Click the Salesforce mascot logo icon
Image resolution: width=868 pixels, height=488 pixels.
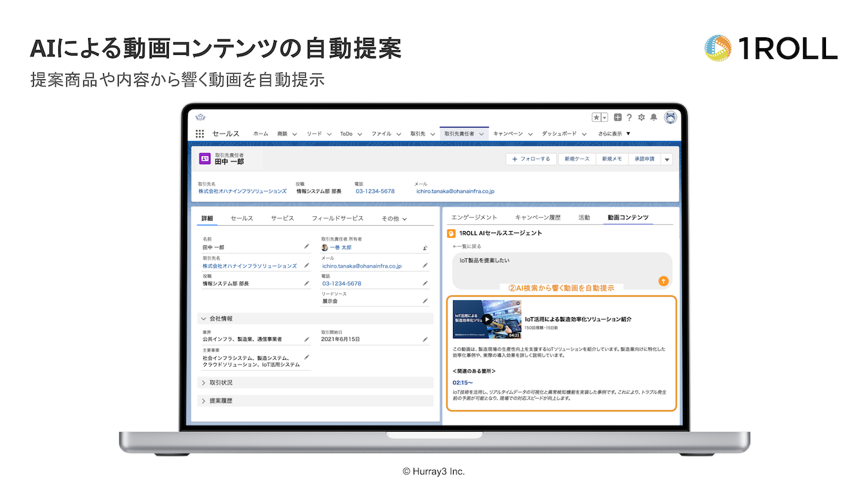click(201, 117)
